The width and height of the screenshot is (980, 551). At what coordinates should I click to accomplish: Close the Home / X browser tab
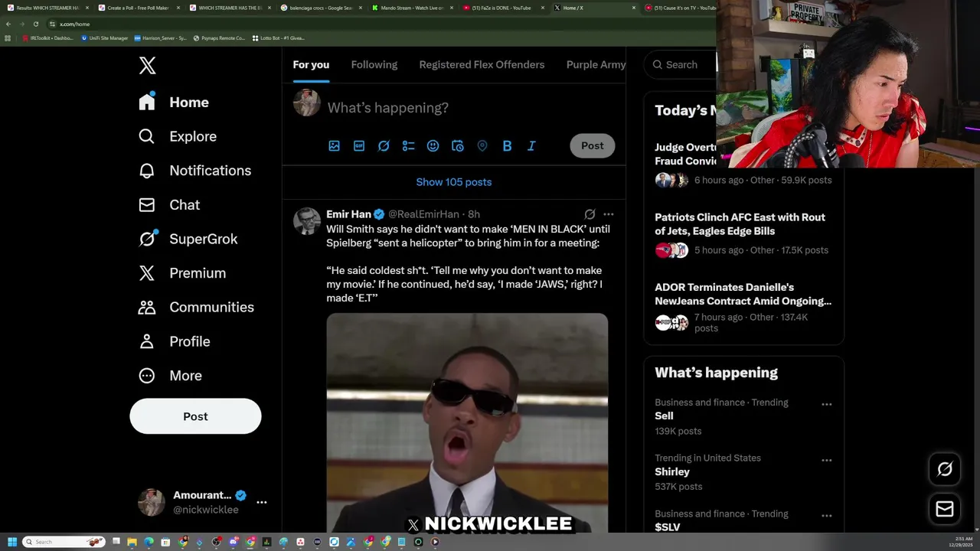point(634,8)
